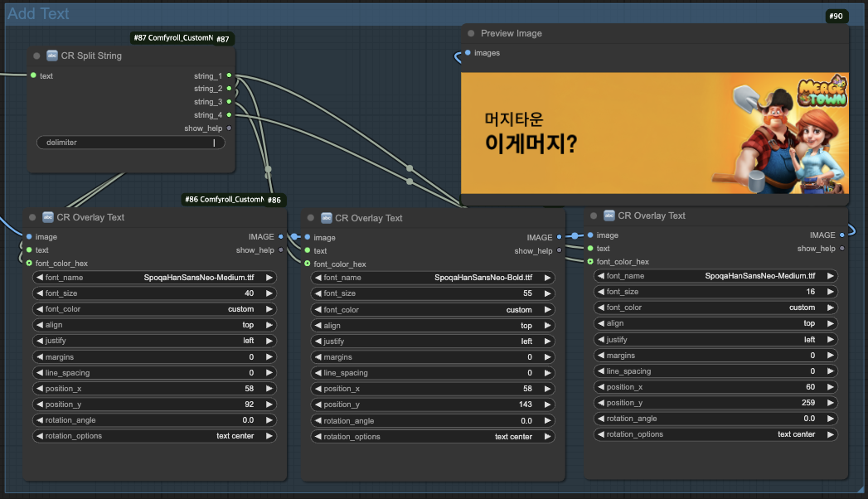
Task: Decrease font_size 16 with the left arrow
Action: [x=601, y=292]
